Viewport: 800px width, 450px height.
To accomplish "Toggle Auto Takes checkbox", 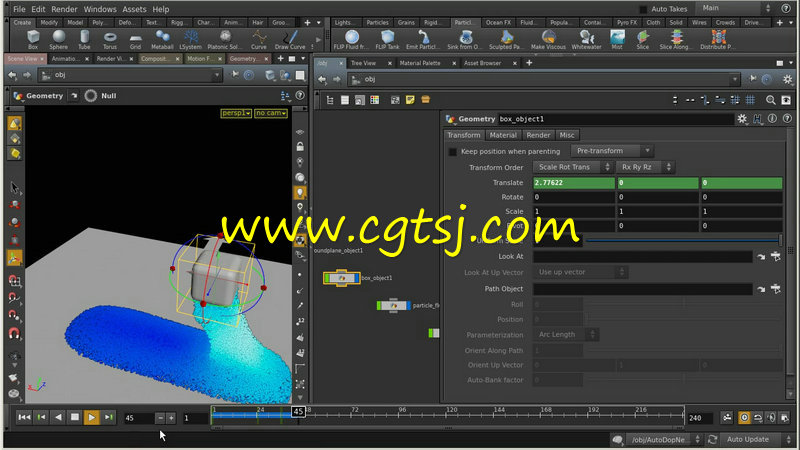I will click(x=643, y=9).
